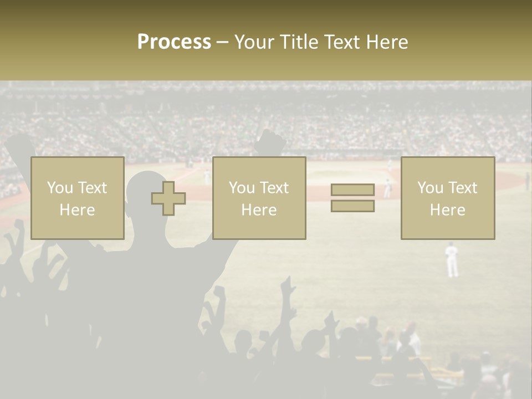Select the right result text box
Screen dimensions: 532x399
tap(448, 198)
